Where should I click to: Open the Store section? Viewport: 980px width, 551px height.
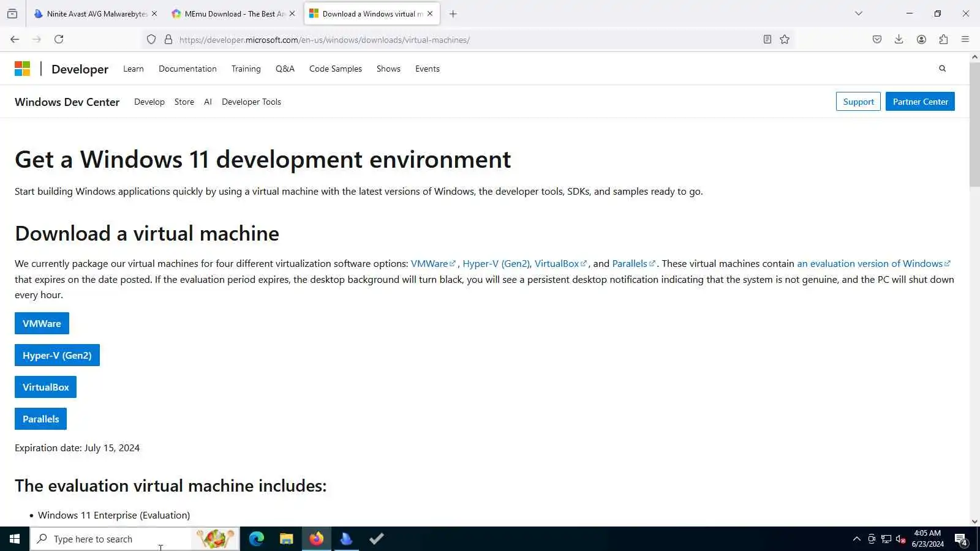tap(184, 102)
